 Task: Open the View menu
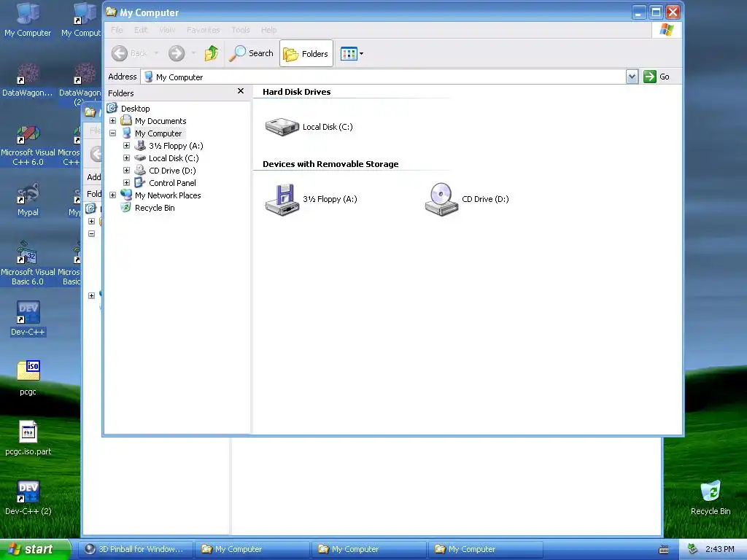167,30
